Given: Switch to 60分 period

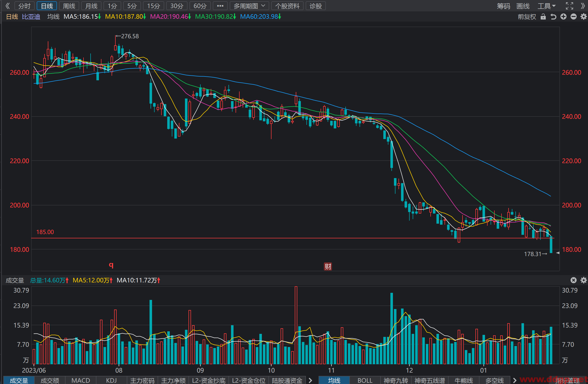Looking at the screenshot, I should pyautogui.click(x=200, y=6).
